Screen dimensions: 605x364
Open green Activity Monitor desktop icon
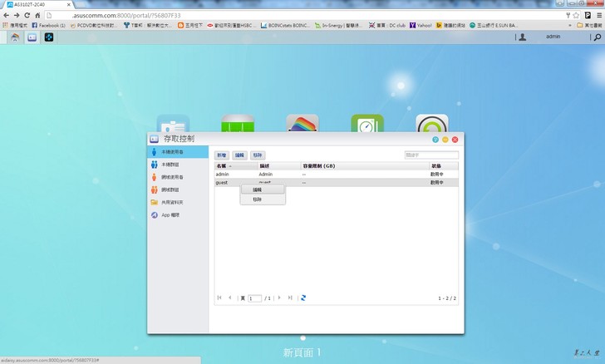(x=238, y=124)
